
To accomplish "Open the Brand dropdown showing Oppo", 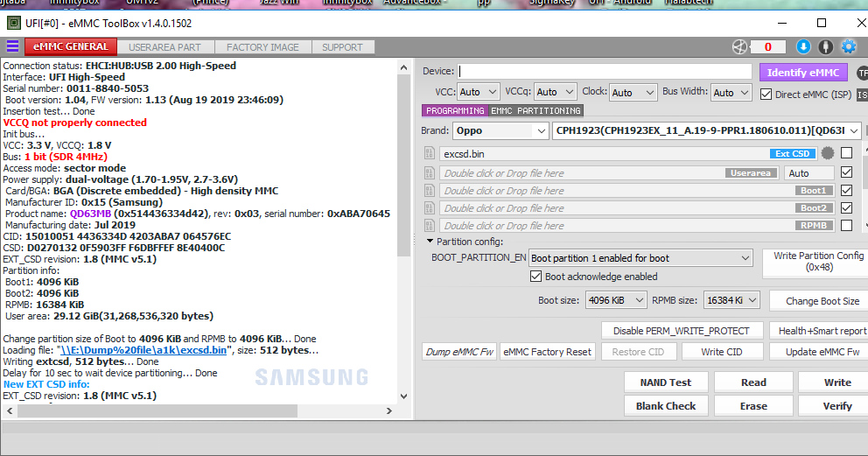I will click(500, 130).
